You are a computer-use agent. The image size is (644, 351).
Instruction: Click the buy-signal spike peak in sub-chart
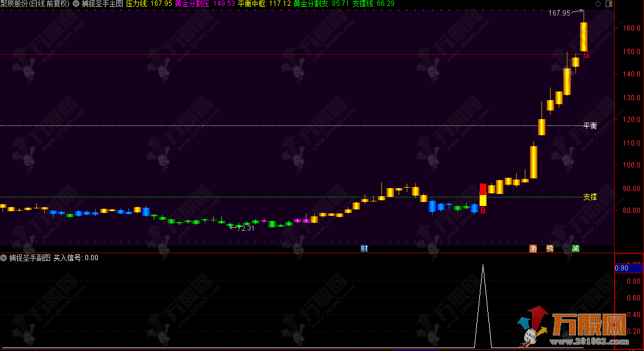pyautogui.click(x=483, y=266)
